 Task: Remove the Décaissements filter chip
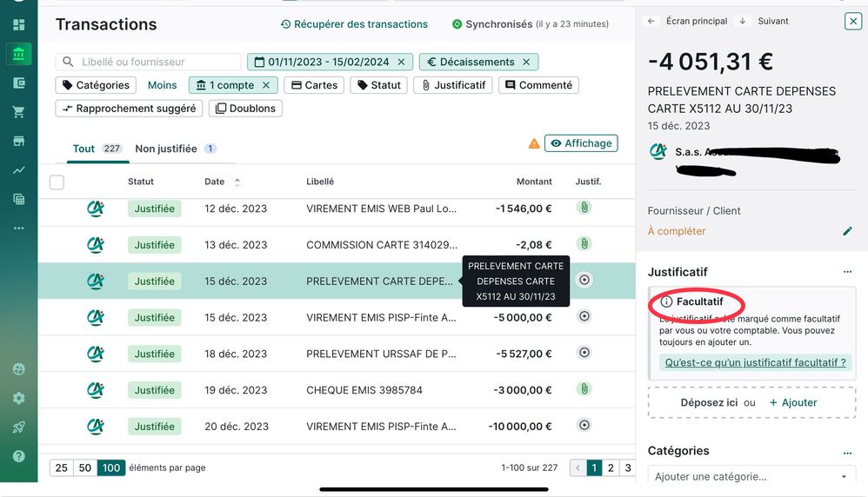point(526,62)
